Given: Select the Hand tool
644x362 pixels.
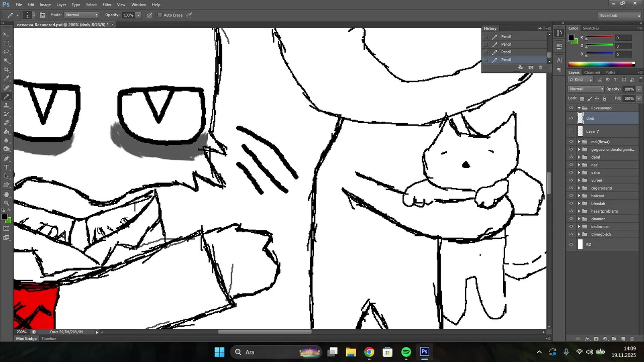Looking at the screenshot, I should 7,194.
